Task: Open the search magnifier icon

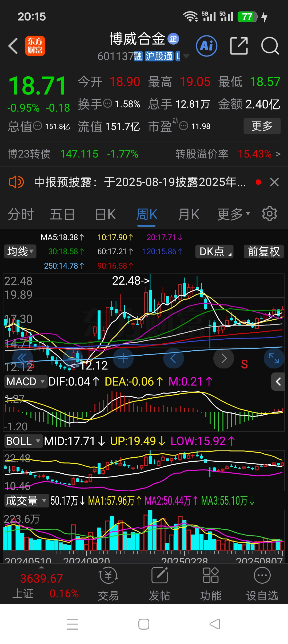Action: 270,46
